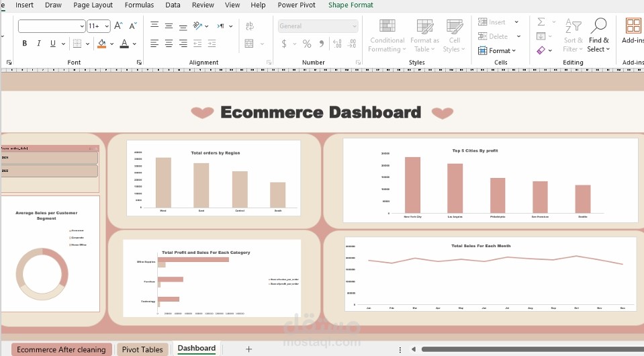Toggle Underline formatting
The height and width of the screenshot is (356, 644).
click(x=52, y=43)
